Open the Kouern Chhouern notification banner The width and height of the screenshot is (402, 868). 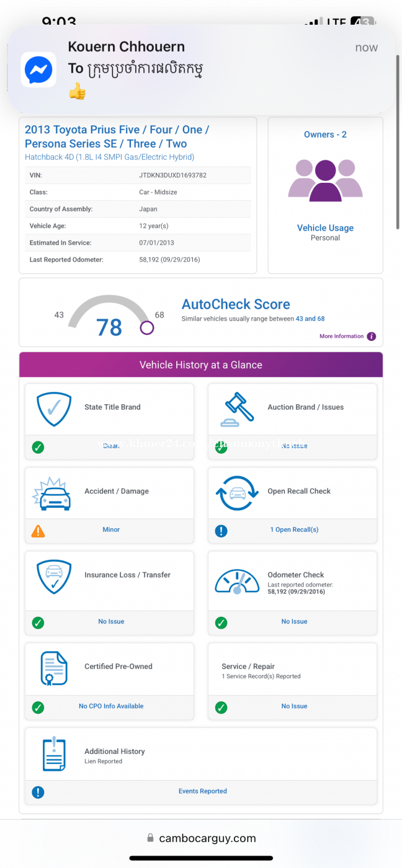tap(201, 69)
